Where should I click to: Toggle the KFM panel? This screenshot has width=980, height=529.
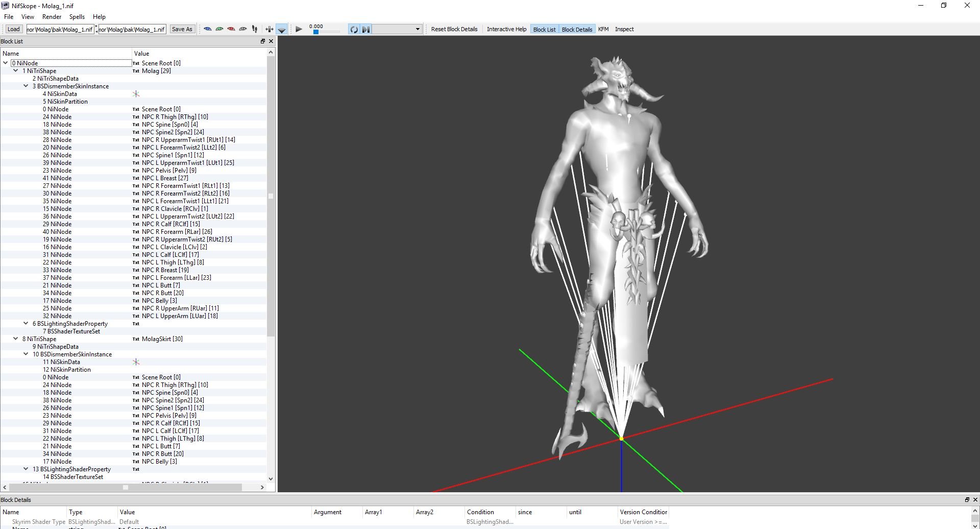[x=603, y=29]
